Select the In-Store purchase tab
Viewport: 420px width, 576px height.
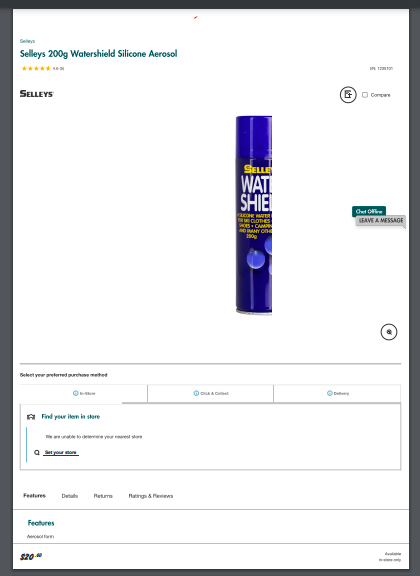click(84, 393)
